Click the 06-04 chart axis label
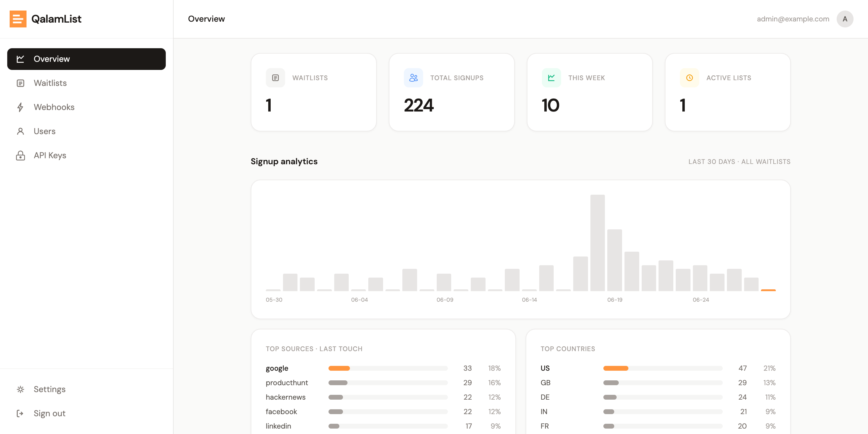Screen dimensions: 868x434 [359, 300]
